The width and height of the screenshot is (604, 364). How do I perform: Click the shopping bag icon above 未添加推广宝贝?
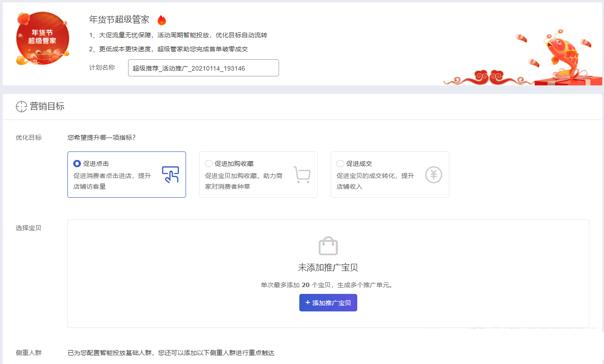click(328, 245)
